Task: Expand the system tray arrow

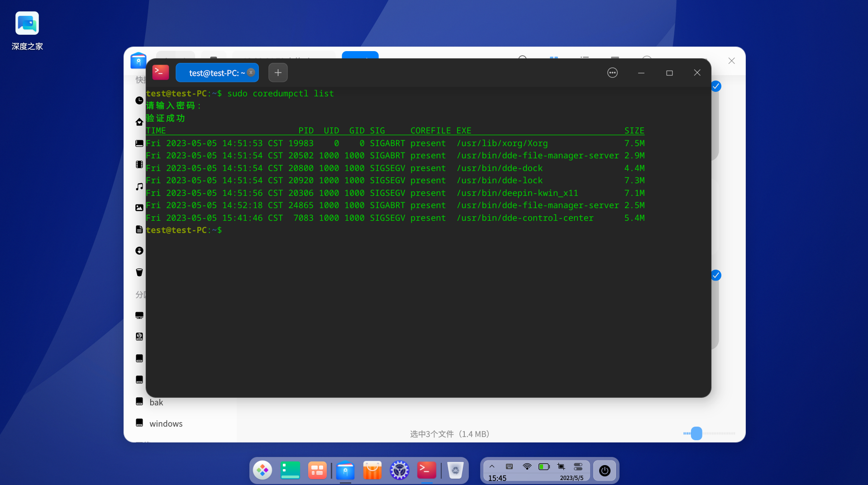Action: 492,466
